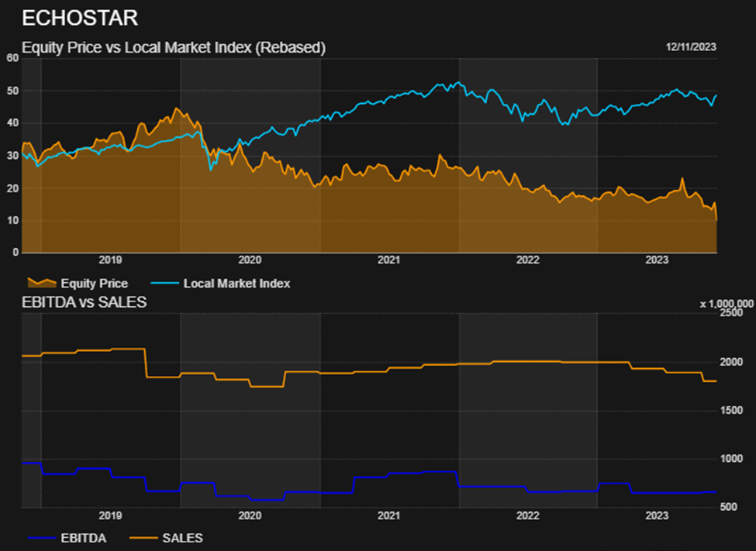Click 2021 on the lower chart axis
The height and width of the screenshot is (551, 756).
pos(388,515)
